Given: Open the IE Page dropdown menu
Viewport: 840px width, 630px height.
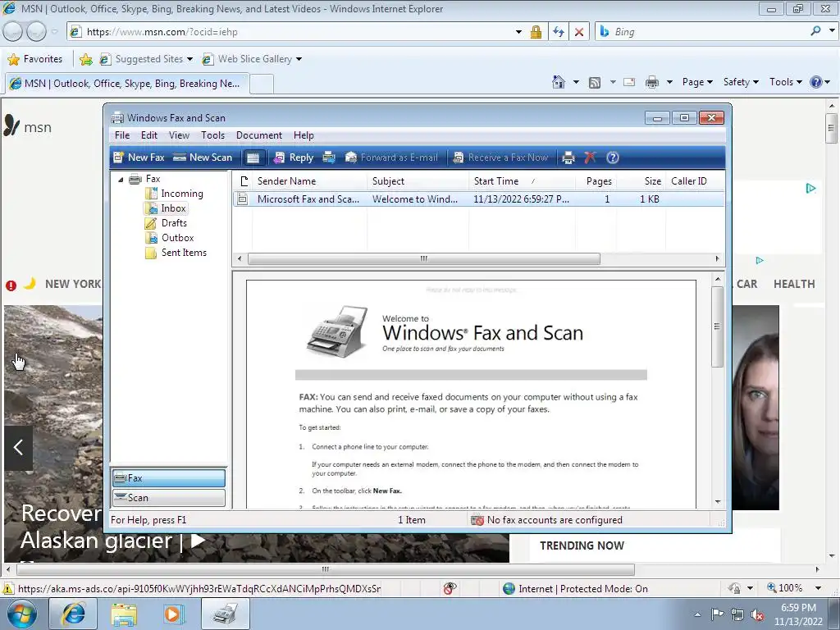Looking at the screenshot, I should (x=697, y=82).
